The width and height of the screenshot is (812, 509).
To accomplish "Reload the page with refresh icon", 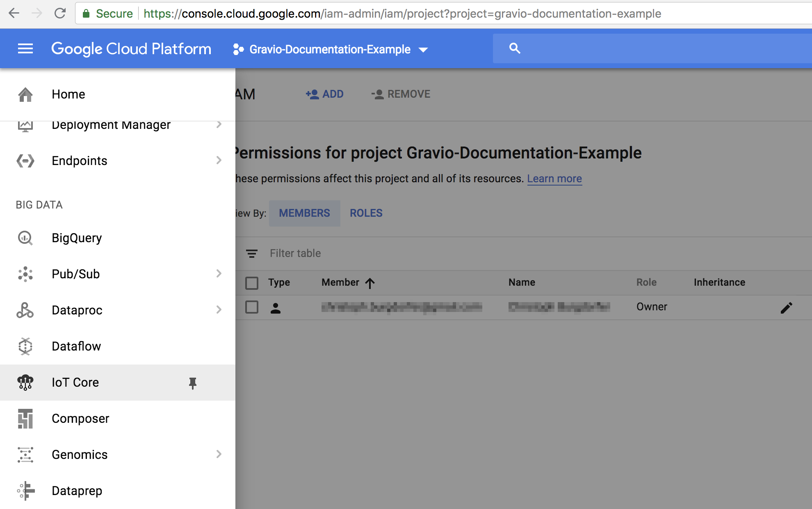I will (x=60, y=14).
